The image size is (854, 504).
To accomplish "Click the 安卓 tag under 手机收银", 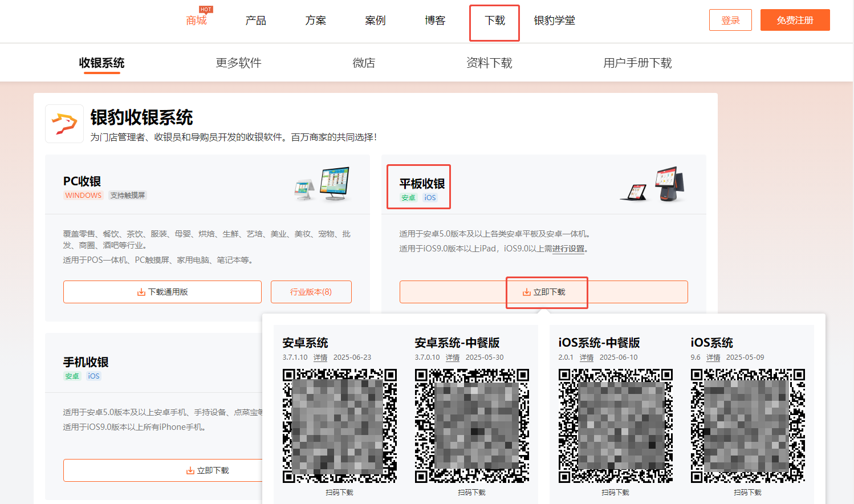I will coord(72,376).
